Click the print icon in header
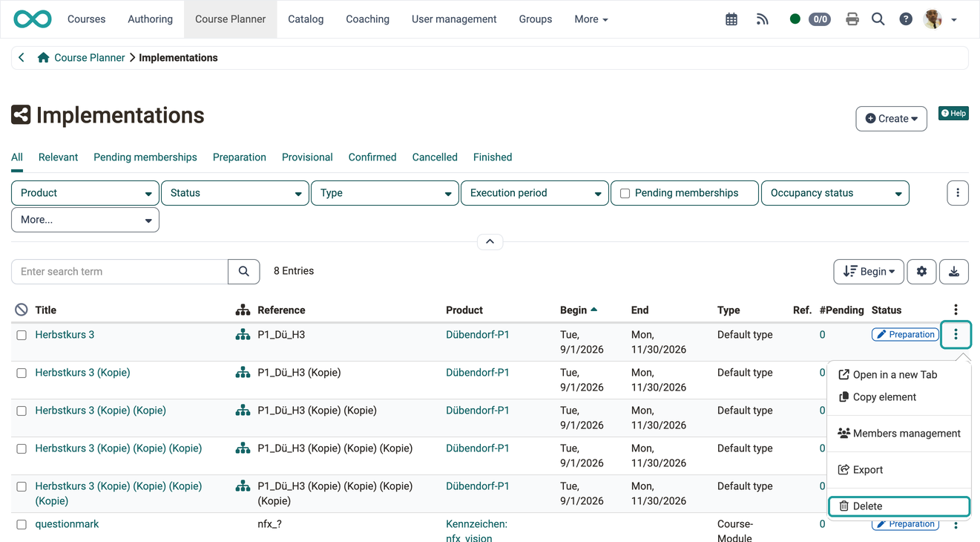This screenshot has height=542, width=980. point(852,19)
